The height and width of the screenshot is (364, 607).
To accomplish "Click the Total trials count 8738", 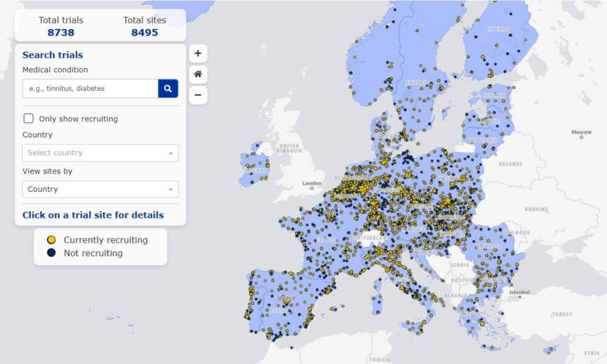I will coord(61,33).
